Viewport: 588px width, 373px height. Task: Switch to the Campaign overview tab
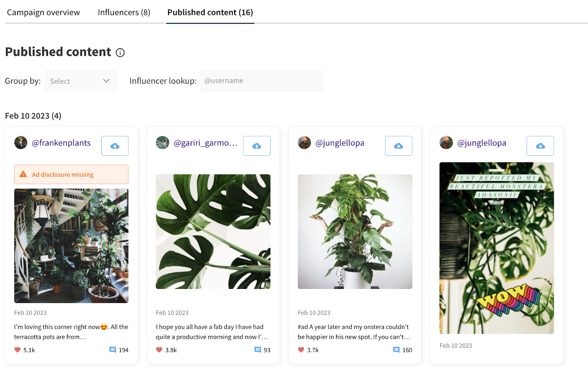[43, 12]
